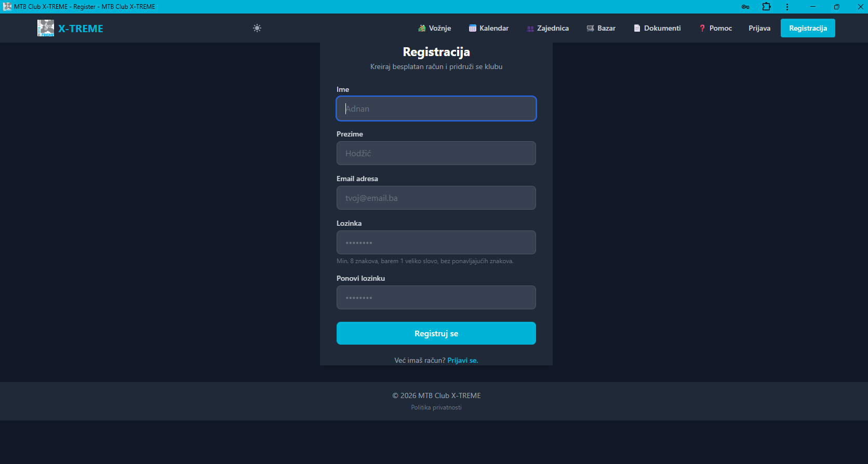Follow the Prijavi se link

(x=462, y=360)
